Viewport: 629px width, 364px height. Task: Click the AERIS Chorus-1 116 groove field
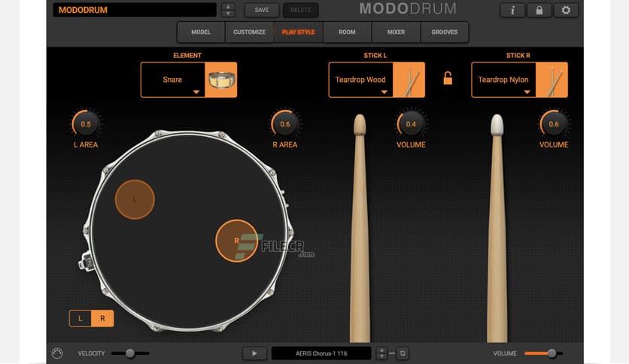coord(321,353)
